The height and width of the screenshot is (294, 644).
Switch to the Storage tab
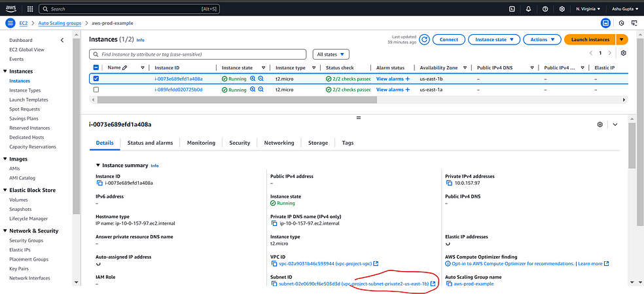tap(318, 143)
